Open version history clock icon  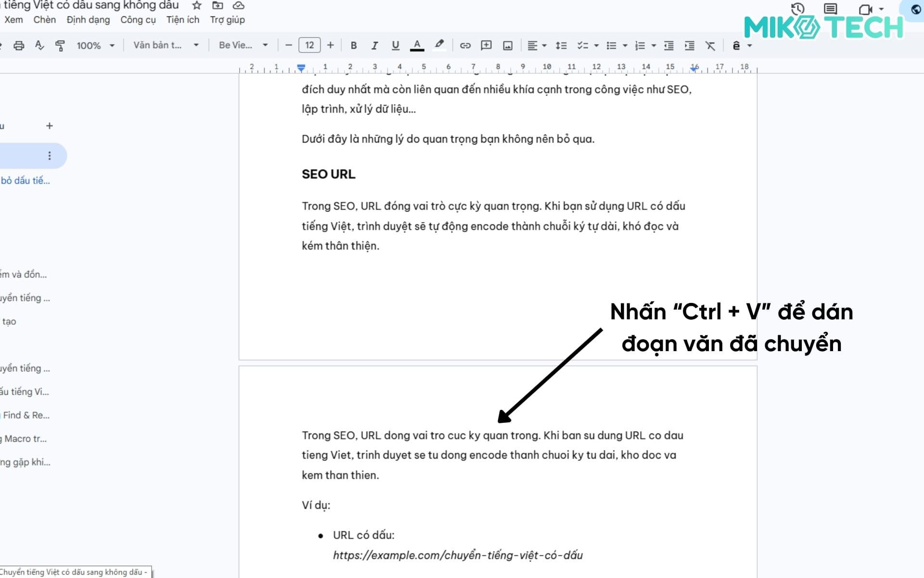pyautogui.click(x=797, y=9)
